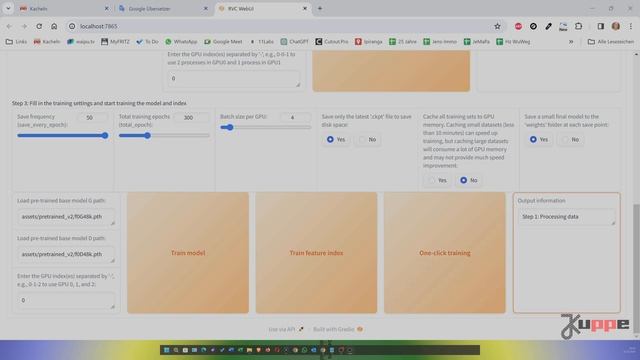This screenshot has width=640, height=360.
Task: Open the black circular extension icon
Action: tap(533, 26)
